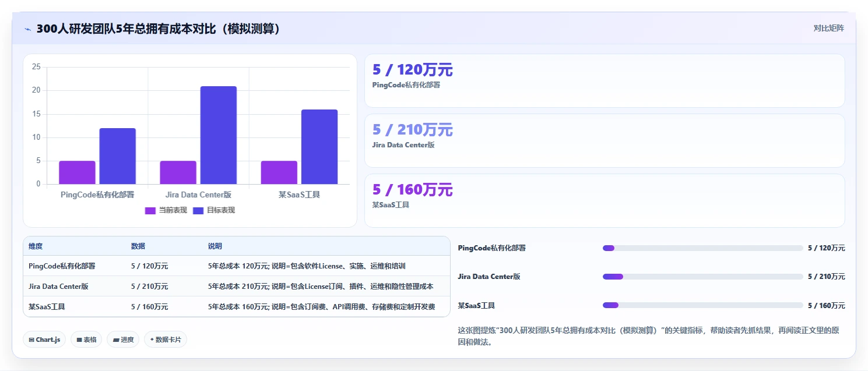
Task: Click table cell 某SaaS工具
Action: point(47,306)
